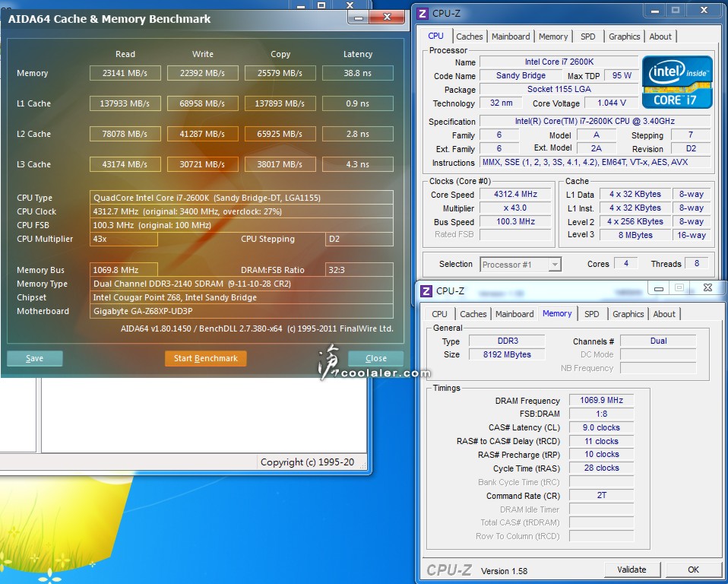This screenshot has height=584, width=728.
Task: Click OK in the CPU-Z memory window
Action: (x=693, y=570)
